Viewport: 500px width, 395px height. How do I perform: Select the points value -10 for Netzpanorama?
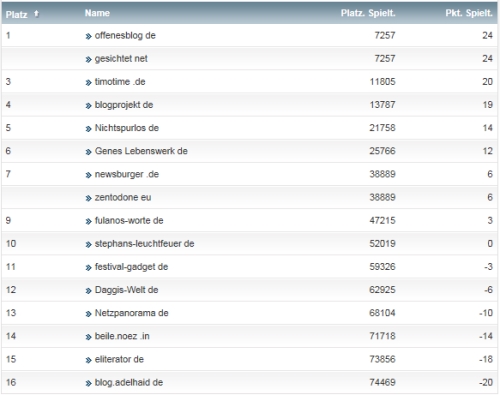point(486,313)
